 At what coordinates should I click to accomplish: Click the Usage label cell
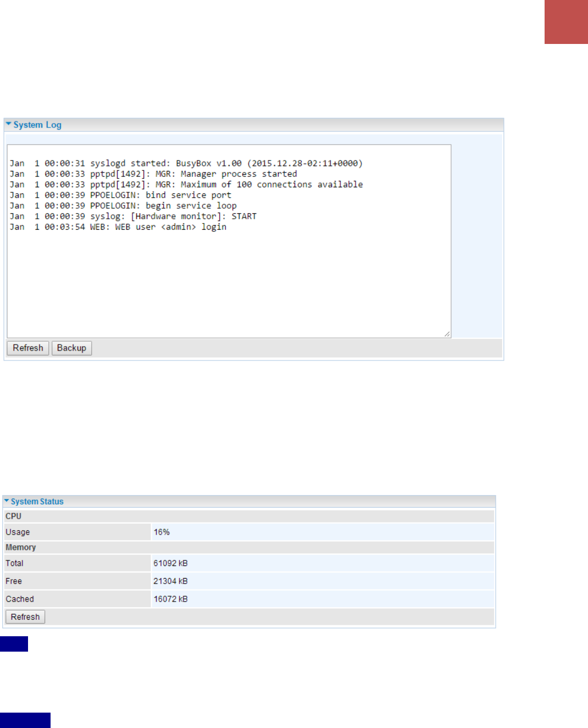[x=77, y=532]
